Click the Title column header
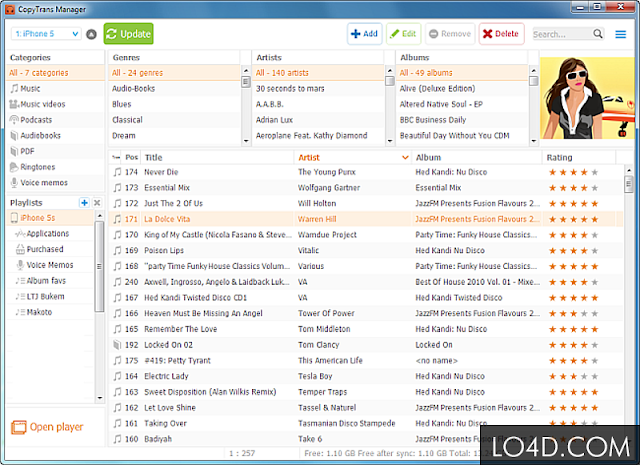Image resolution: width=640 pixels, height=465 pixels. (x=217, y=158)
